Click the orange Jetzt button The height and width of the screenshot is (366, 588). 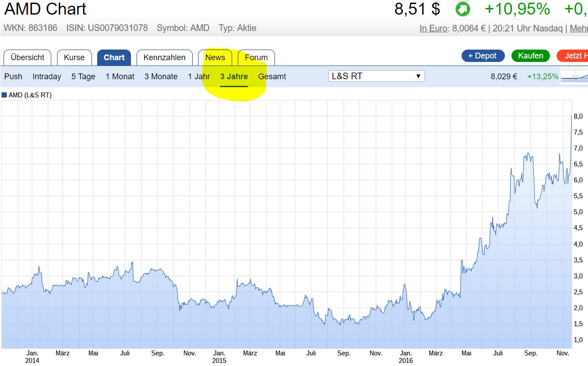573,56
